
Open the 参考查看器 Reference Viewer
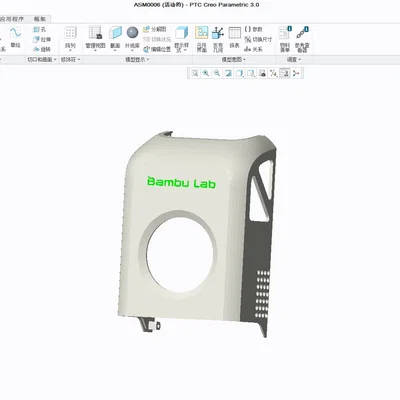[302, 39]
